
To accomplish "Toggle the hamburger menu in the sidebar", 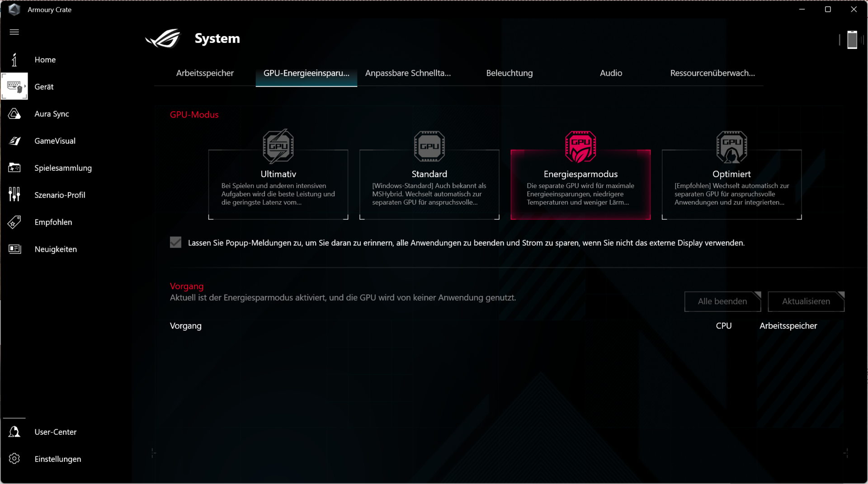I will tap(14, 32).
